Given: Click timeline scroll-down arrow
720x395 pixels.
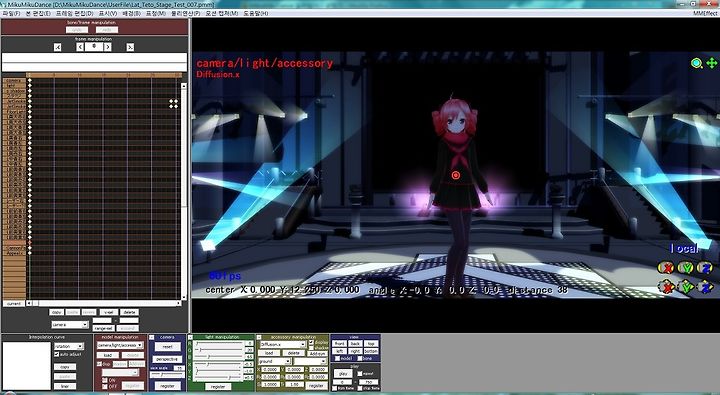Looking at the screenshot, I should (184, 297).
